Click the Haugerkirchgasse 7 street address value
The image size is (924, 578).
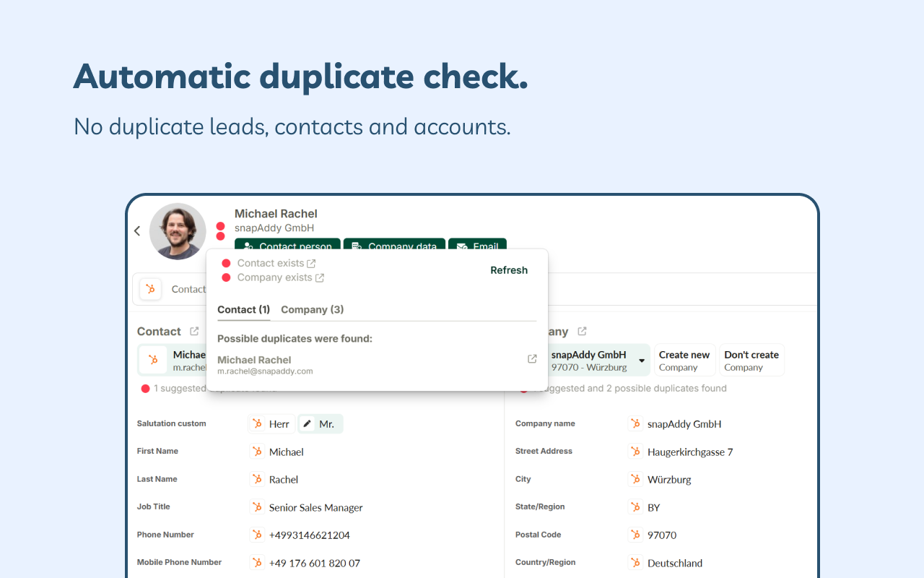point(690,452)
